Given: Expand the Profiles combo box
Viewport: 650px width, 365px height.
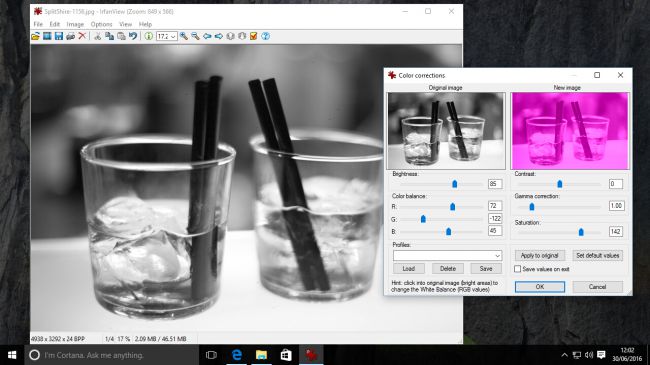Looking at the screenshot, I should [x=447, y=256].
